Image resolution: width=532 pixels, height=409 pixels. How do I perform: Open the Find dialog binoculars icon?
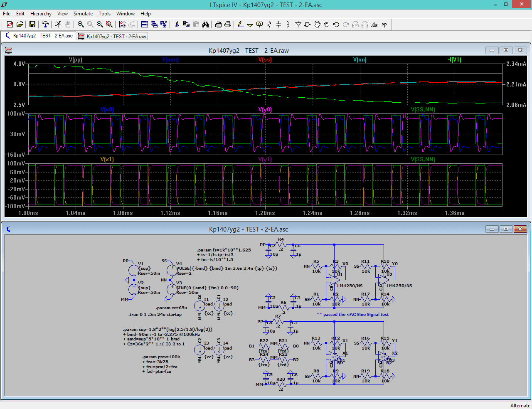tap(205, 25)
